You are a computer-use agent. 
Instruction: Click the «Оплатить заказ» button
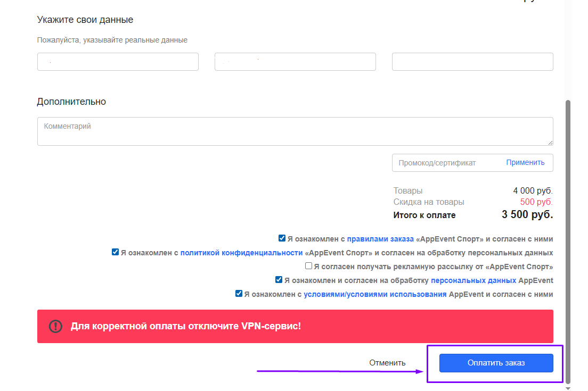pyautogui.click(x=496, y=363)
